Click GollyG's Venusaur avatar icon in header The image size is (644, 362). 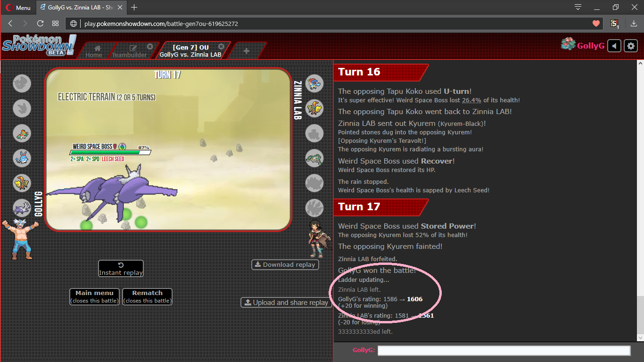pos(568,45)
